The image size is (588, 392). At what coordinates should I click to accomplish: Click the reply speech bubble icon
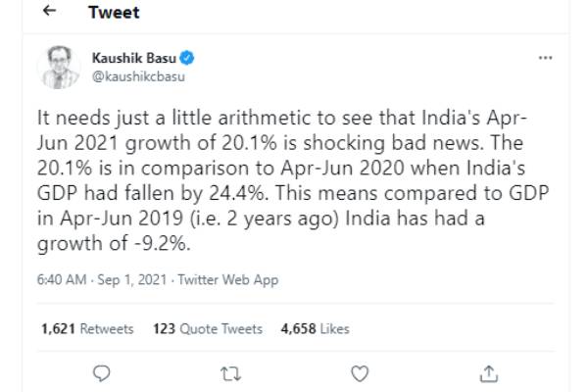[103, 372]
